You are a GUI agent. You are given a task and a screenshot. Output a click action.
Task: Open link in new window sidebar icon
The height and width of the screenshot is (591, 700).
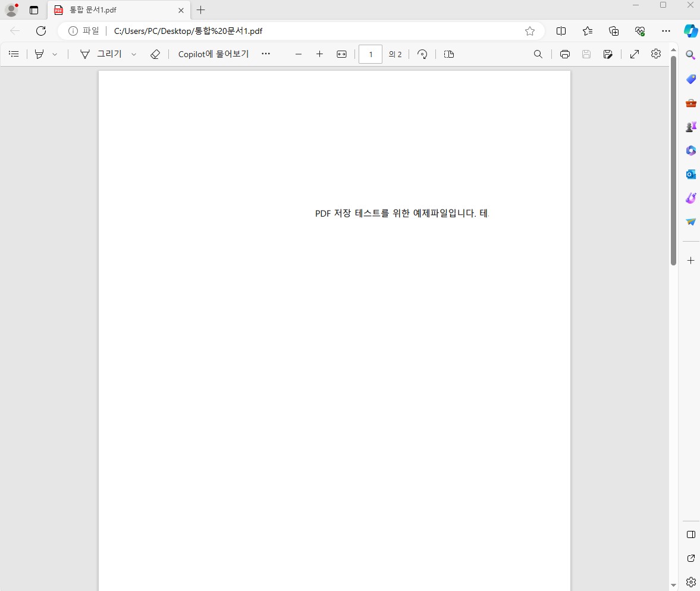(x=690, y=558)
